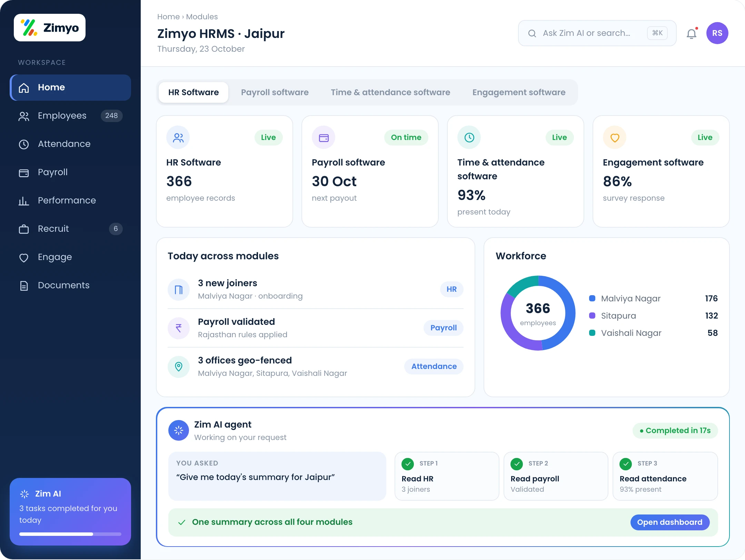Click the Malviya Nagar blue legend swatch
The height and width of the screenshot is (560, 745).
click(x=592, y=298)
